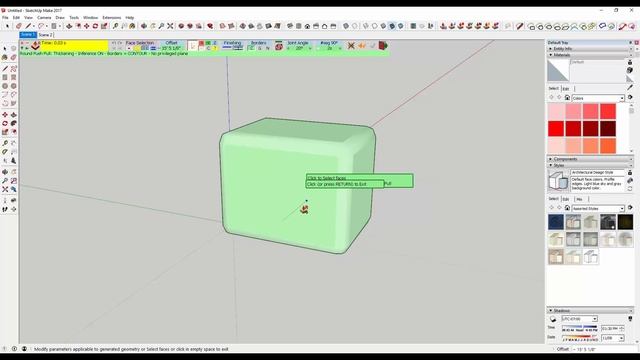The width and height of the screenshot is (640, 360).
Task: Collapse the Styles panel
Action: (x=590, y=165)
